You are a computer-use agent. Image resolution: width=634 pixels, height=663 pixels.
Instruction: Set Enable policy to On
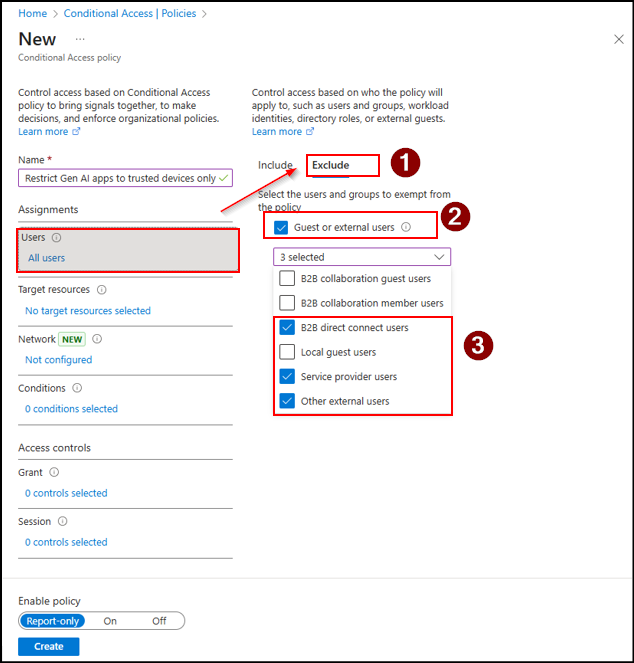coord(110,621)
